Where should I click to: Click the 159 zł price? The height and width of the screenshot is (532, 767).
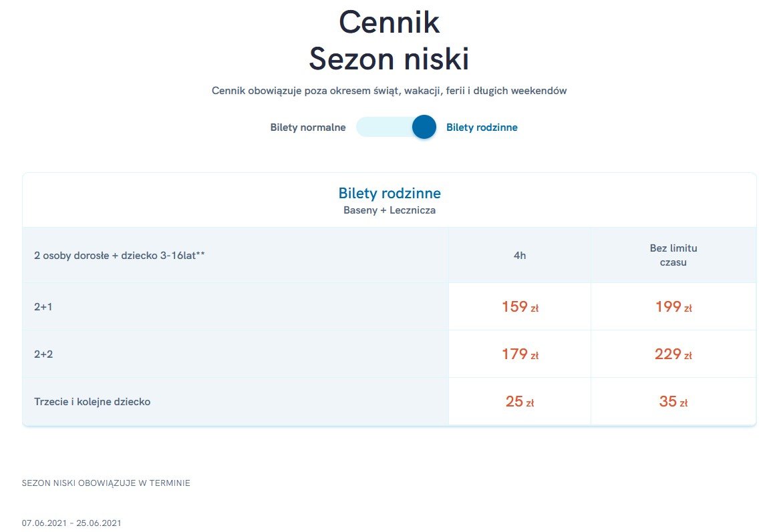[520, 307]
